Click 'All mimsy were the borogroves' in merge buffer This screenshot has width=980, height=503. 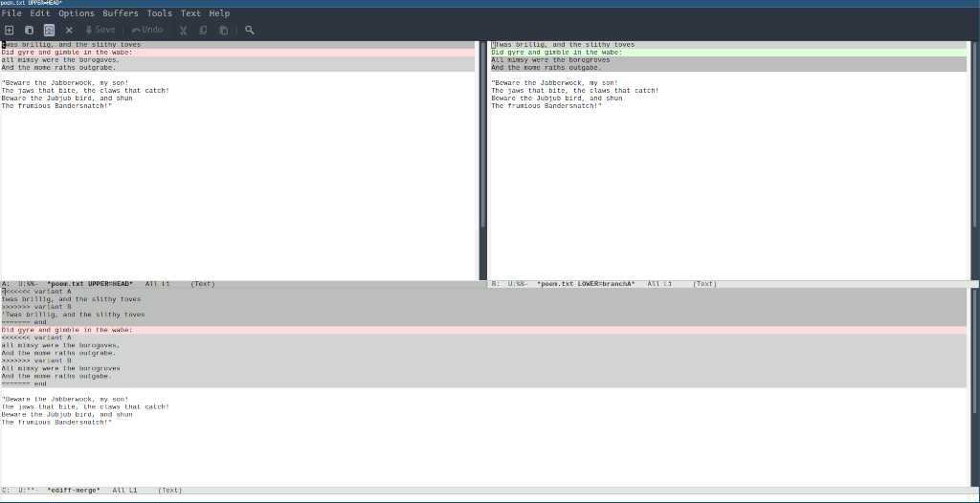tap(60, 368)
